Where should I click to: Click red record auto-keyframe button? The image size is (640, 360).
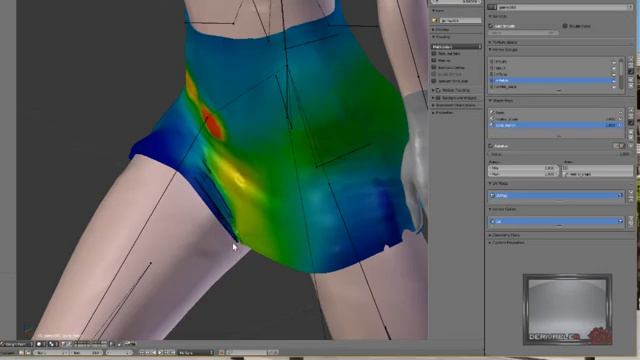click(x=222, y=352)
